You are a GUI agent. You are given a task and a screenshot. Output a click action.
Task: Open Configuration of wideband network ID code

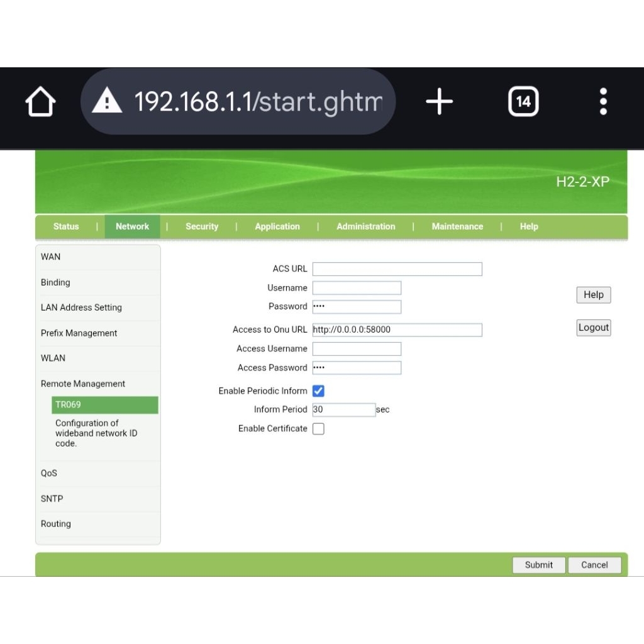96,433
